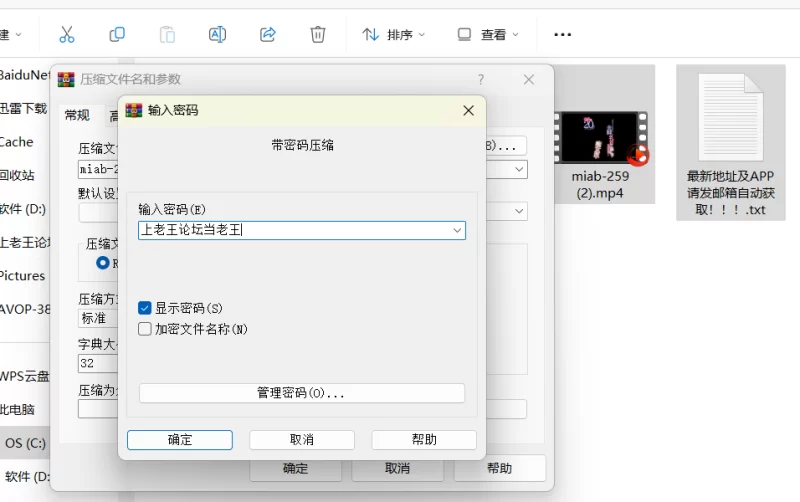This screenshot has width=800, height=502.
Task: Select the 最新地址及APP txt file
Action: [731, 144]
